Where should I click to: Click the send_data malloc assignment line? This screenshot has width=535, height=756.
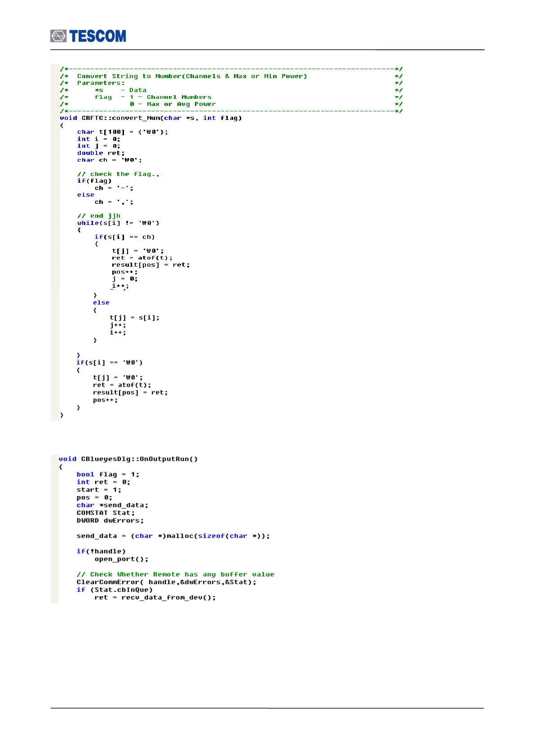(x=173, y=536)
